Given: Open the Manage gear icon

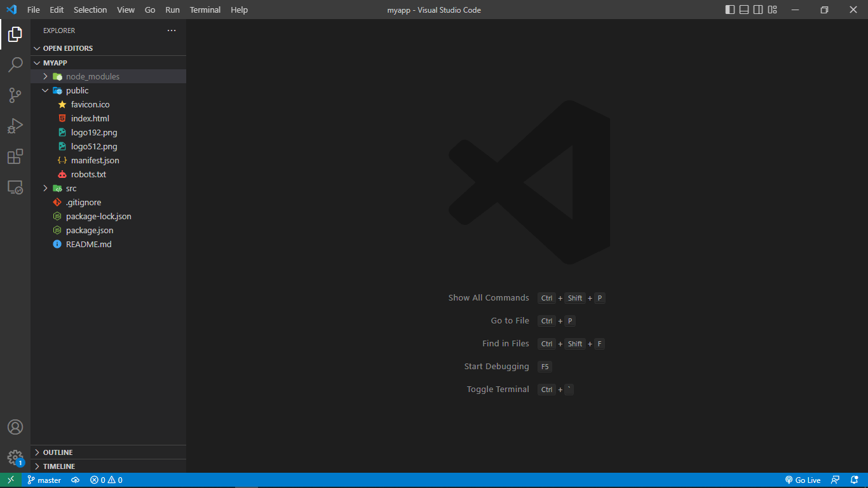Looking at the screenshot, I should coord(15,457).
